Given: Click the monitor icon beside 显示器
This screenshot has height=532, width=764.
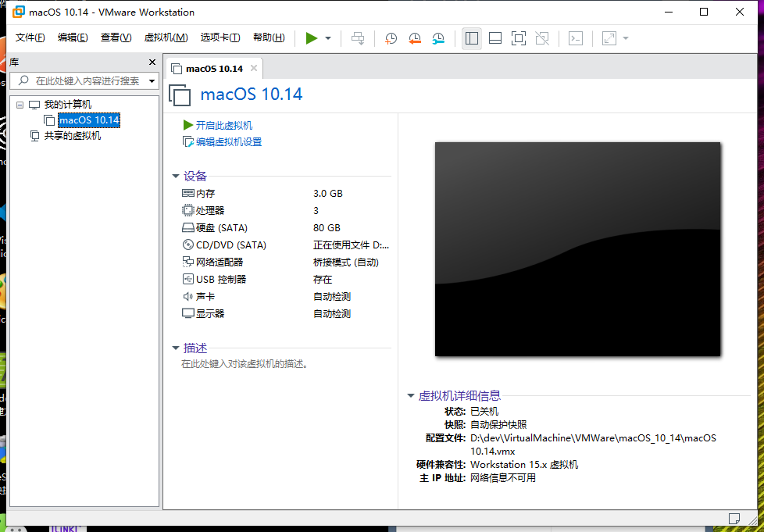Looking at the screenshot, I should 188,313.
